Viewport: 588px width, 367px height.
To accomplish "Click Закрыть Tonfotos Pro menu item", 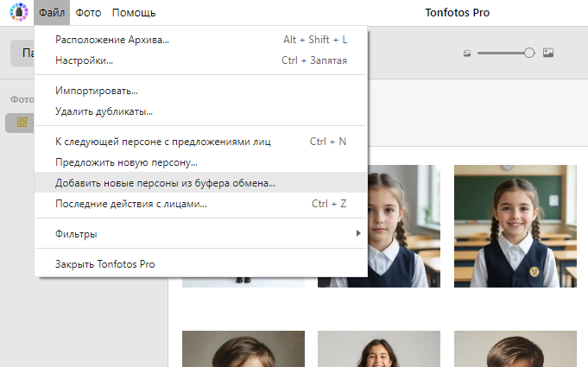I will (x=104, y=264).
